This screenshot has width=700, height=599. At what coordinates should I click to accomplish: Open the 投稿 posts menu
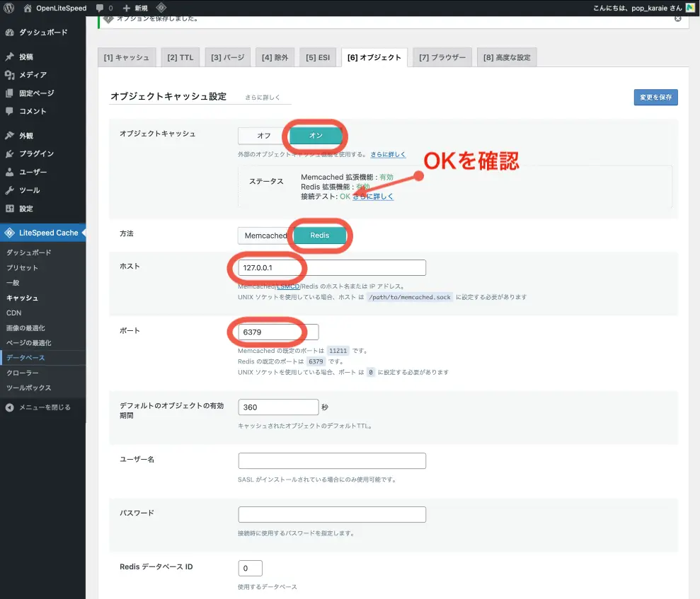pyautogui.click(x=43, y=57)
